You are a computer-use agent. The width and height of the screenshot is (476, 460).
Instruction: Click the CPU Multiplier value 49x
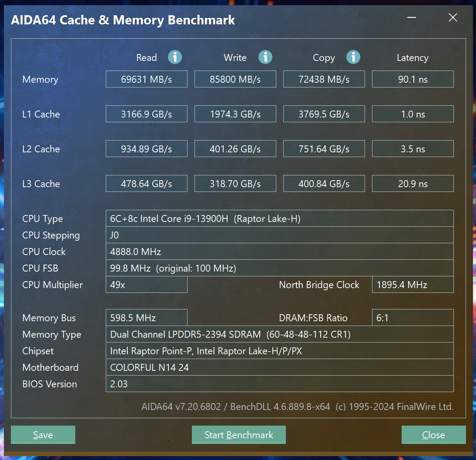pos(147,285)
